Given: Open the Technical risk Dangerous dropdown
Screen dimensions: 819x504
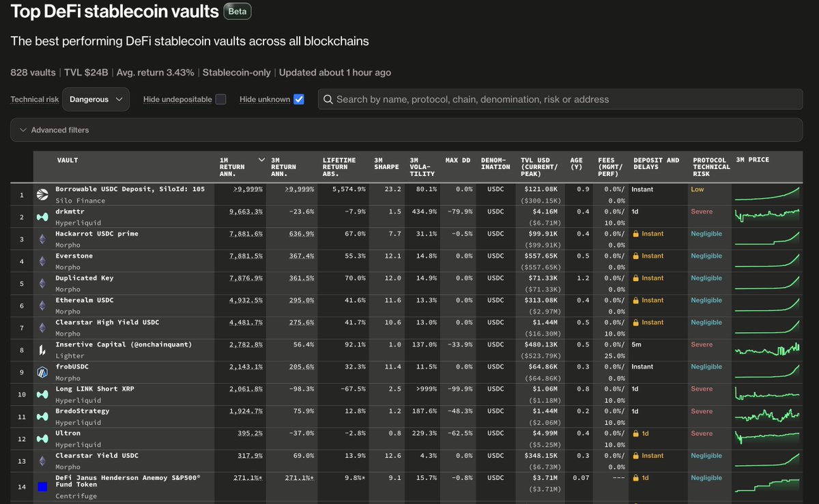Looking at the screenshot, I should coord(96,99).
